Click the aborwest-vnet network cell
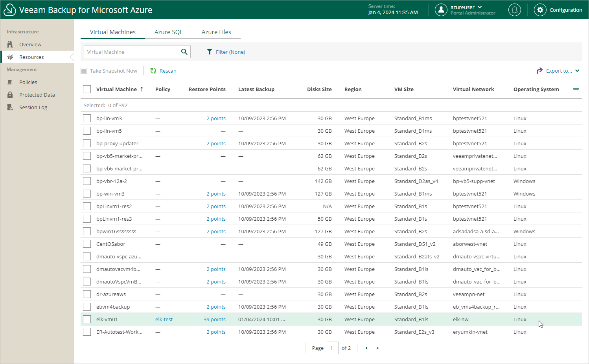The height and width of the screenshot is (364, 589). pos(470,244)
